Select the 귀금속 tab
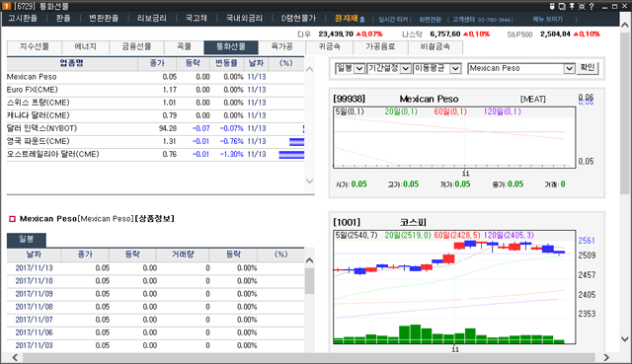The height and width of the screenshot is (364, 632). [x=329, y=47]
